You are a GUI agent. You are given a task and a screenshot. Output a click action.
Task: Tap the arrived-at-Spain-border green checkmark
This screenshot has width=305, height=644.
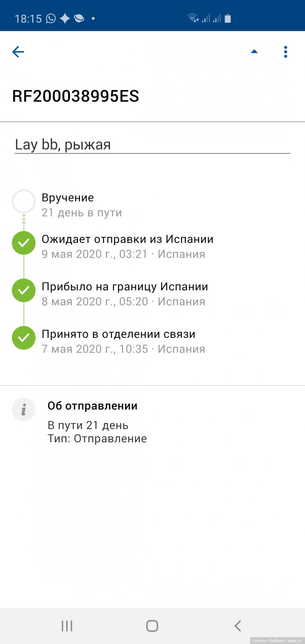pyautogui.click(x=24, y=290)
